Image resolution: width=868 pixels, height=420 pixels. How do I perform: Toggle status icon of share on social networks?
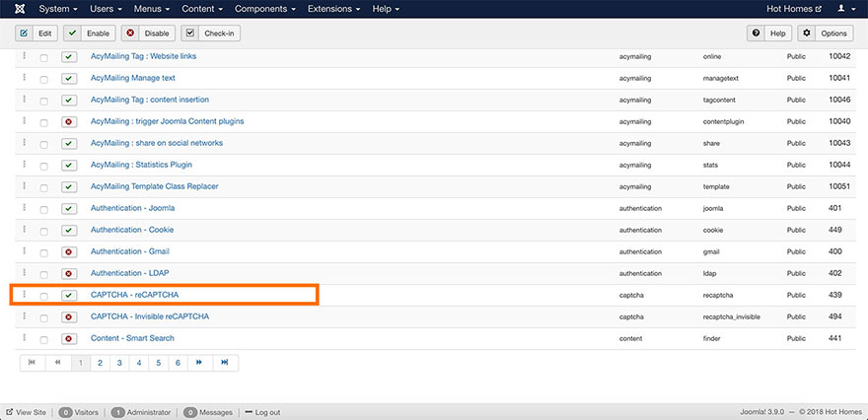69,143
